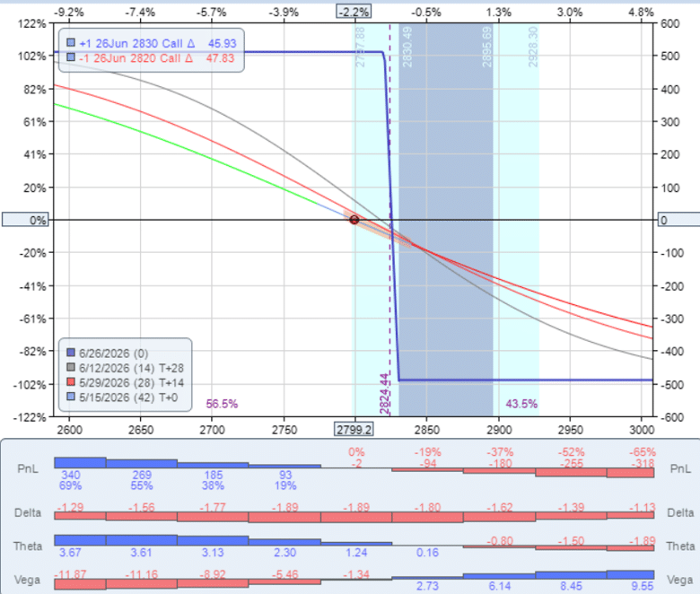Click the +1 26Jun 2830 Call legend checkbox
The width and height of the screenshot is (700, 594).
[x=71, y=43]
